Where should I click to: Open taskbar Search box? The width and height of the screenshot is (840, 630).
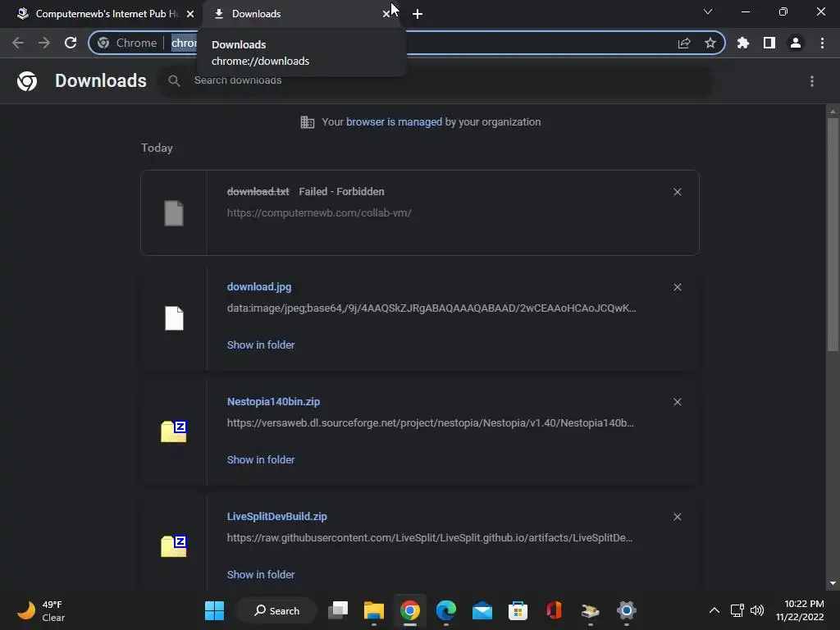[x=276, y=610]
